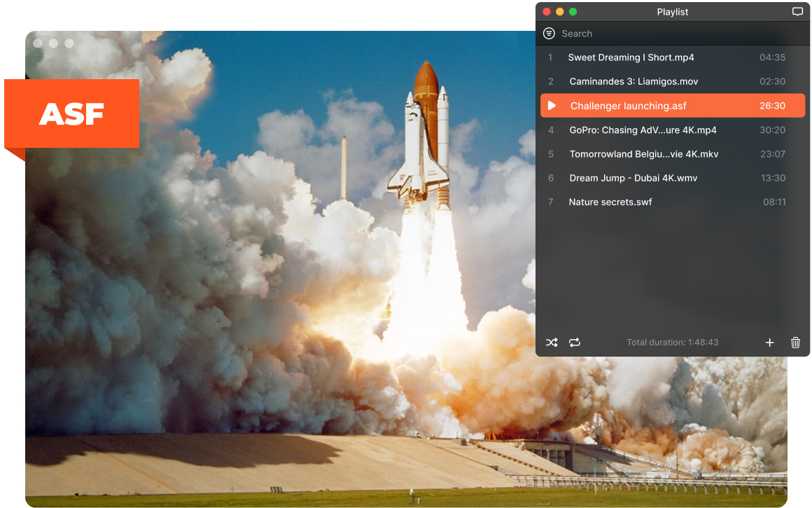Click the Playlist window title
This screenshot has width=812, height=508.
[x=672, y=12]
